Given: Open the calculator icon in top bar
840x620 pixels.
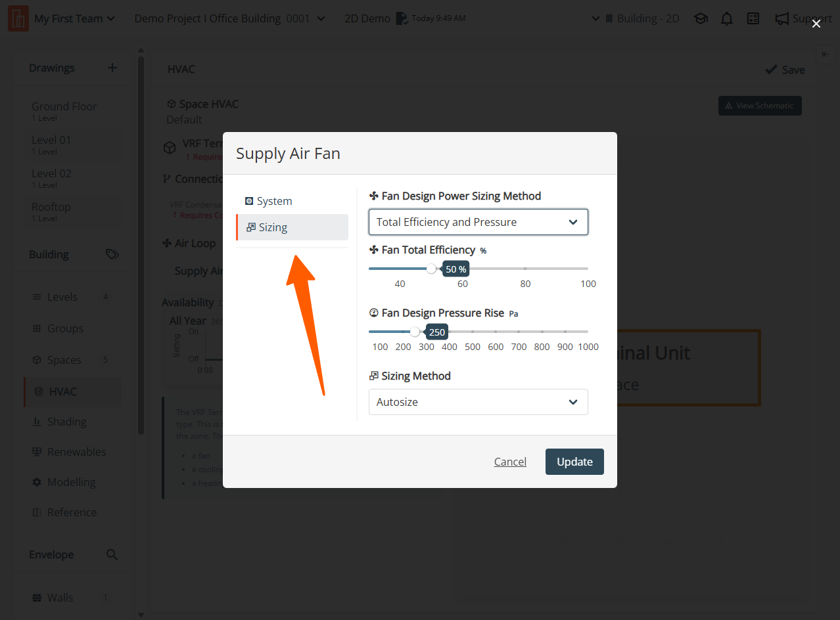Looking at the screenshot, I should [x=753, y=19].
